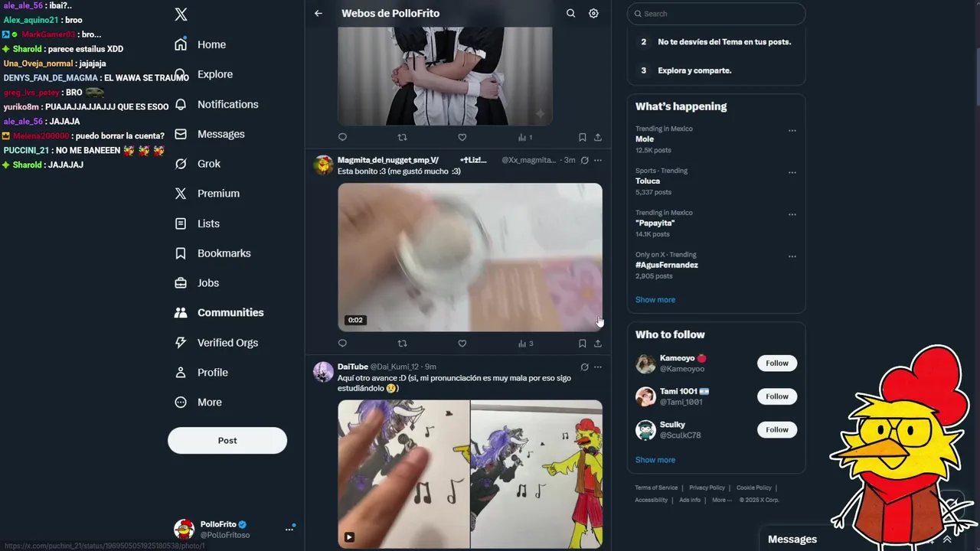Click the Post button
Image resolution: width=980 pixels, height=551 pixels.
(x=227, y=440)
